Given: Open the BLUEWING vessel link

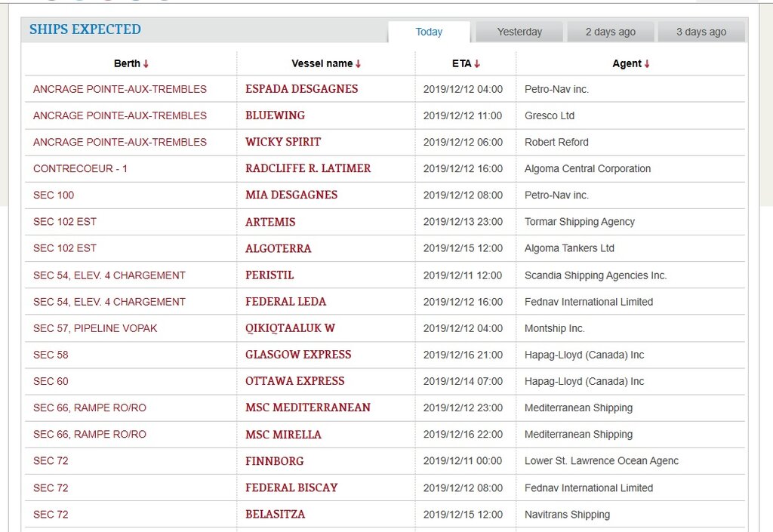Looking at the screenshot, I should pyautogui.click(x=275, y=115).
